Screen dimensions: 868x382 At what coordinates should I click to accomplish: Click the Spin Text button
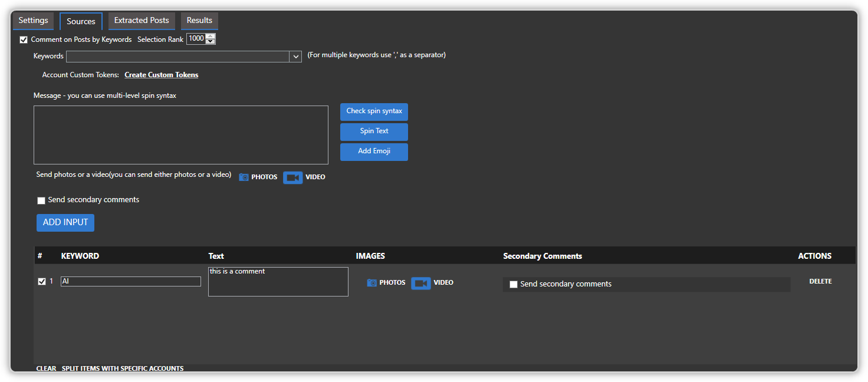(374, 131)
